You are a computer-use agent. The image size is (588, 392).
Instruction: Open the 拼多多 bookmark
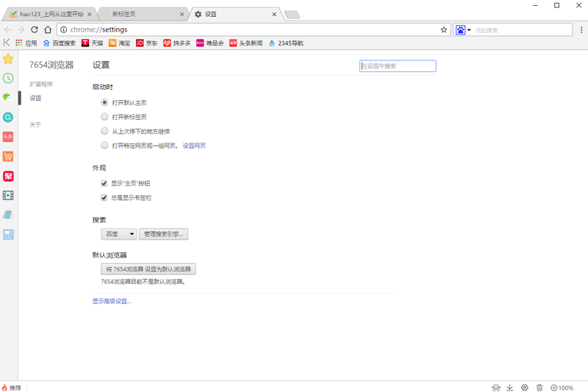pos(176,43)
